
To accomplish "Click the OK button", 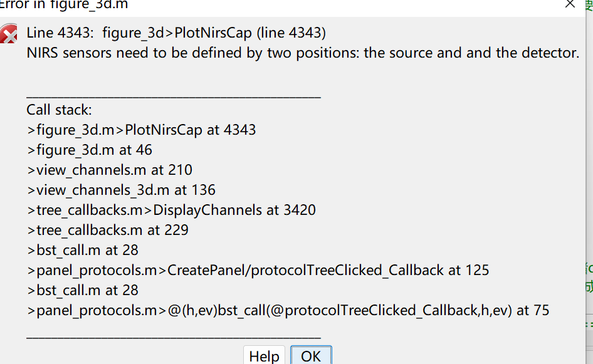I will click(311, 355).
